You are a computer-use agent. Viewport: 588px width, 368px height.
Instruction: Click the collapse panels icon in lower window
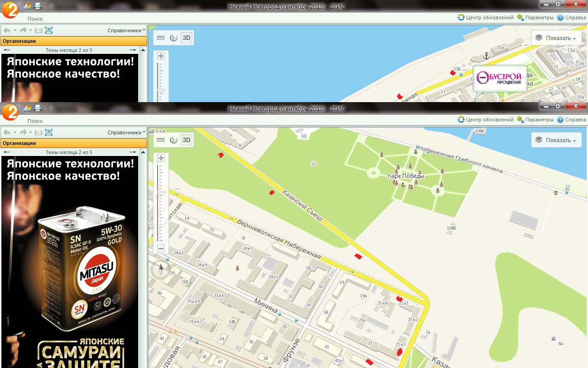pos(39,132)
